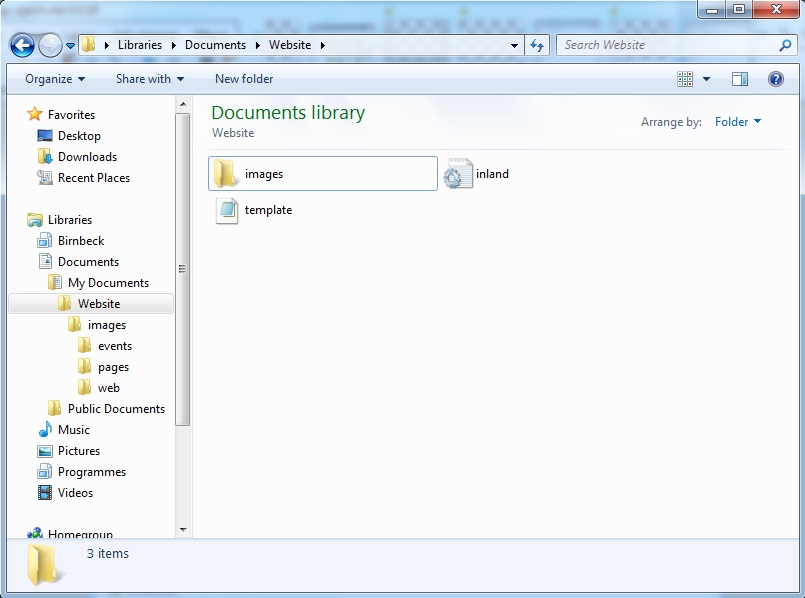Open the Organize dropdown menu
This screenshot has width=805, height=598.
coord(55,79)
